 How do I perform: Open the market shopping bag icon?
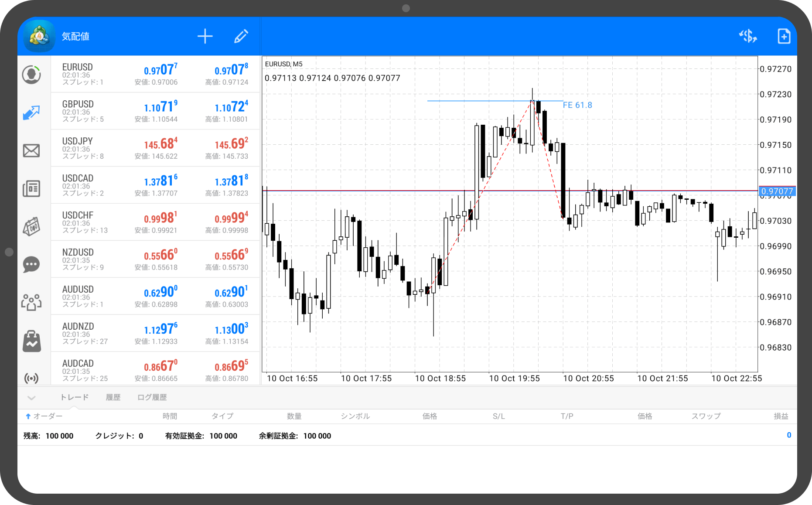[x=31, y=341]
